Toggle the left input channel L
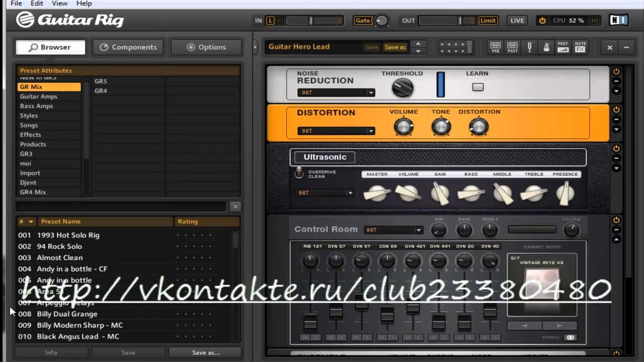The width and height of the screenshot is (644, 362). [271, 21]
